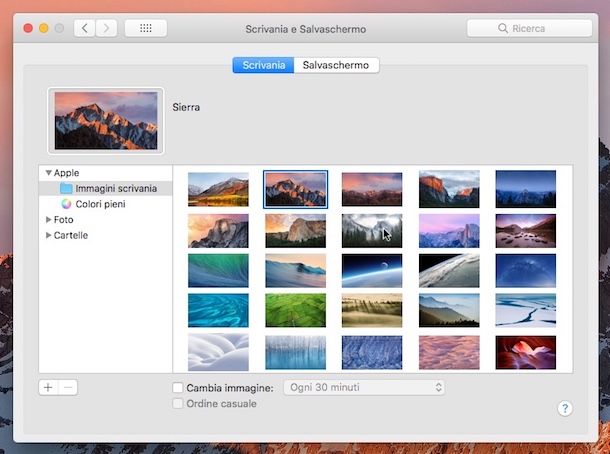Viewport: 610px width, 454px height.
Task: Choose the green grass wallpaper thumbnail
Action: tap(295, 310)
